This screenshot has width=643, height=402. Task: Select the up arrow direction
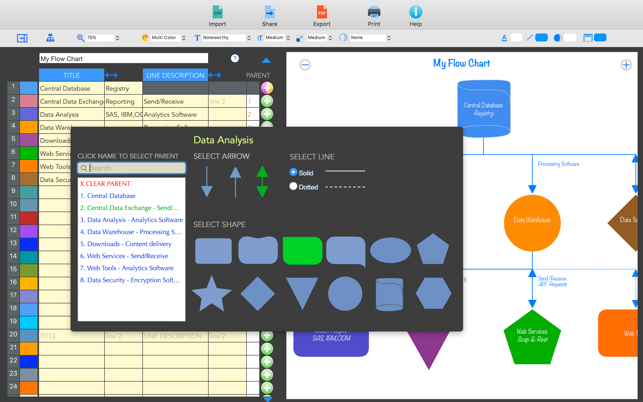click(235, 182)
